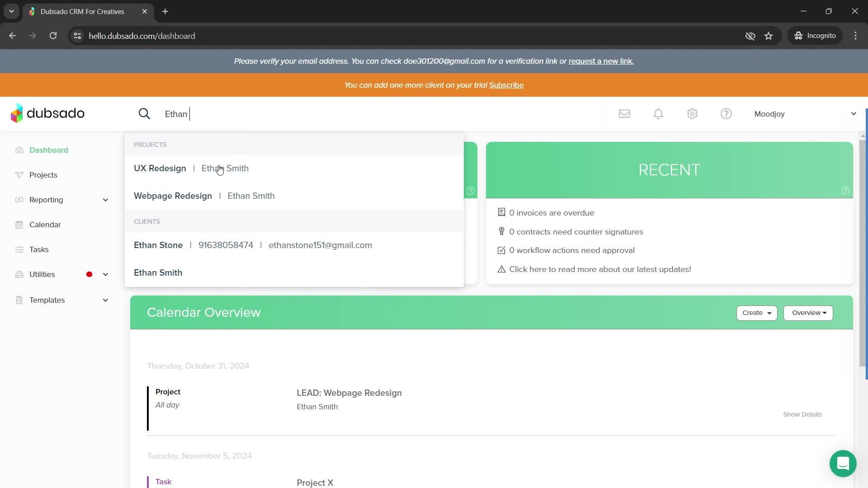Click the RECENT panel help icon
This screenshot has width=868, height=488.
845,191
